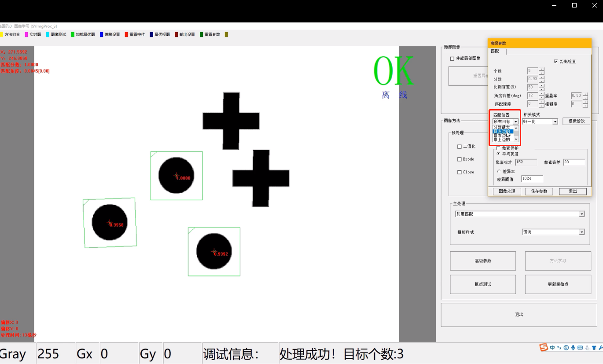Image resolution: width=603 pixels, height=364 pixels.
Task: Enable the 使能局部图像 checkbox
Action: [x=452, y=59]
